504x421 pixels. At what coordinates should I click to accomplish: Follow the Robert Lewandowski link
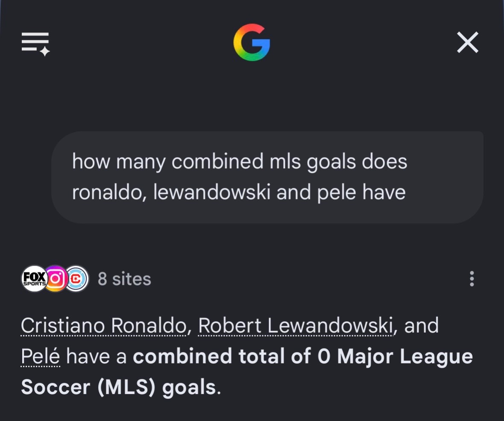point(296,325)
